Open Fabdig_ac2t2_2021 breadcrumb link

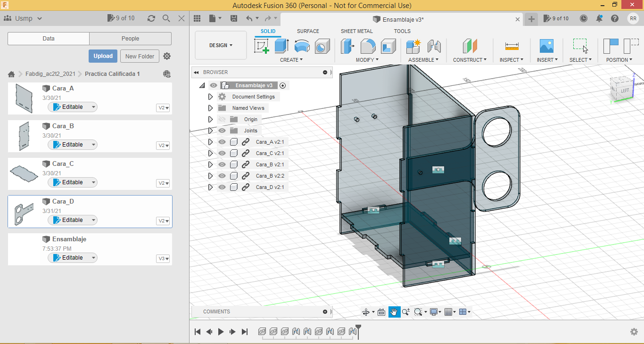(x=50, y=74)
